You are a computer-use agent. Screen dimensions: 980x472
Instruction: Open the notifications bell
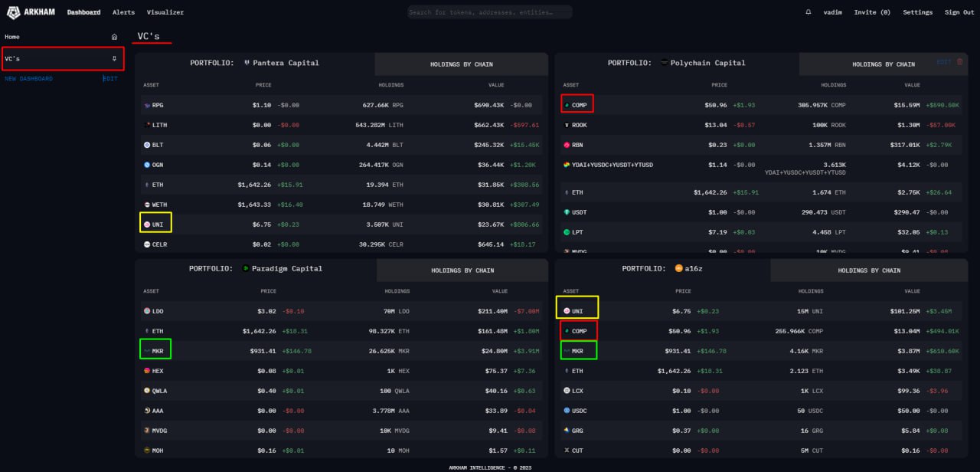[x=808, y=12]
